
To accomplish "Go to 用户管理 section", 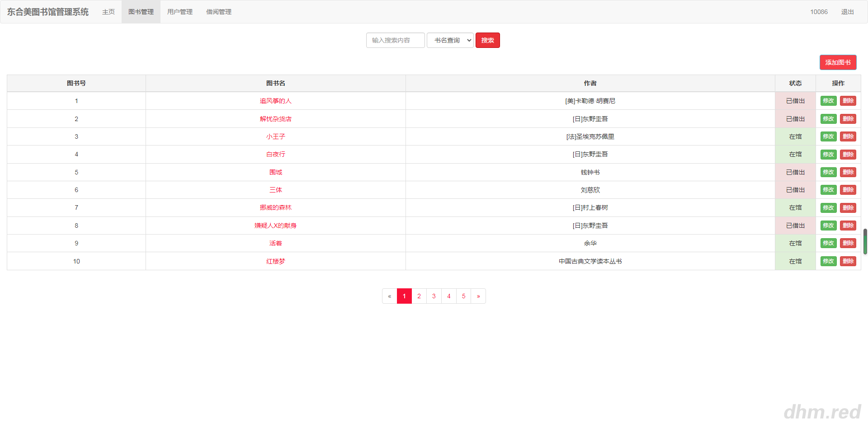I will coord(180,12).
